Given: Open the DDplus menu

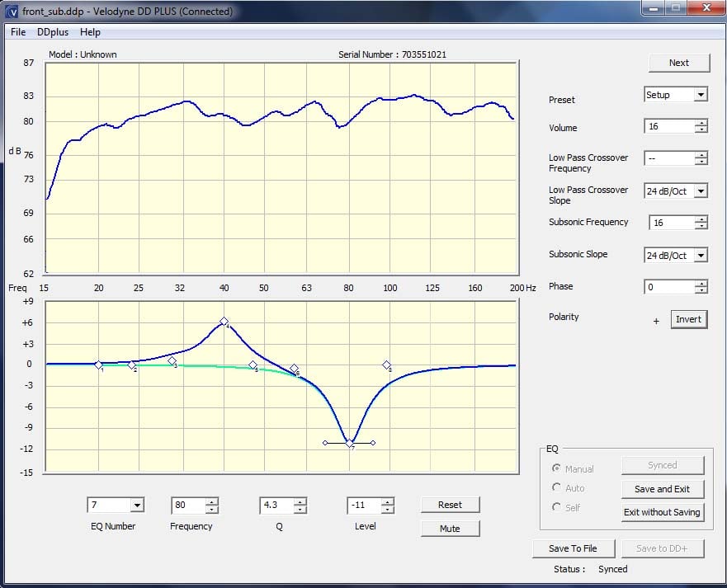Looking at the screenshot, I should (53, 32).
